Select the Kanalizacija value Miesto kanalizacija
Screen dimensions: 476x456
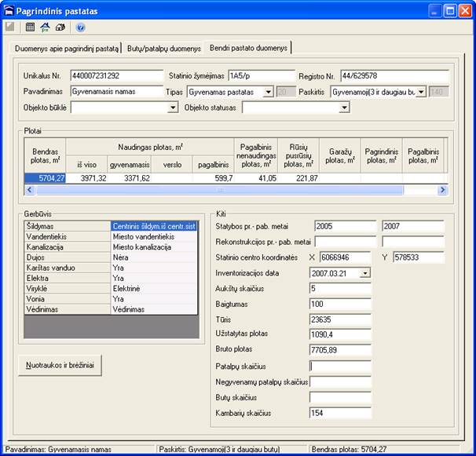click(x=154, y=247)
